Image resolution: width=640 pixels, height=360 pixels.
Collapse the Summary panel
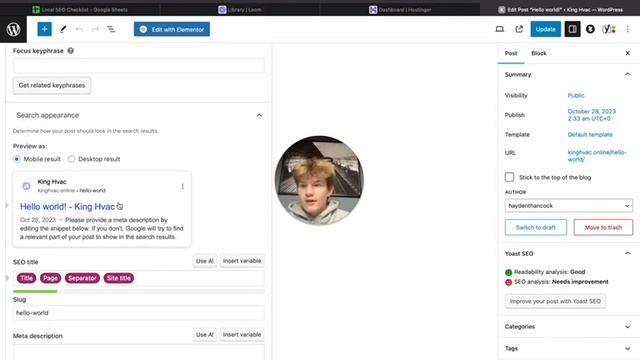coord(628,74)
